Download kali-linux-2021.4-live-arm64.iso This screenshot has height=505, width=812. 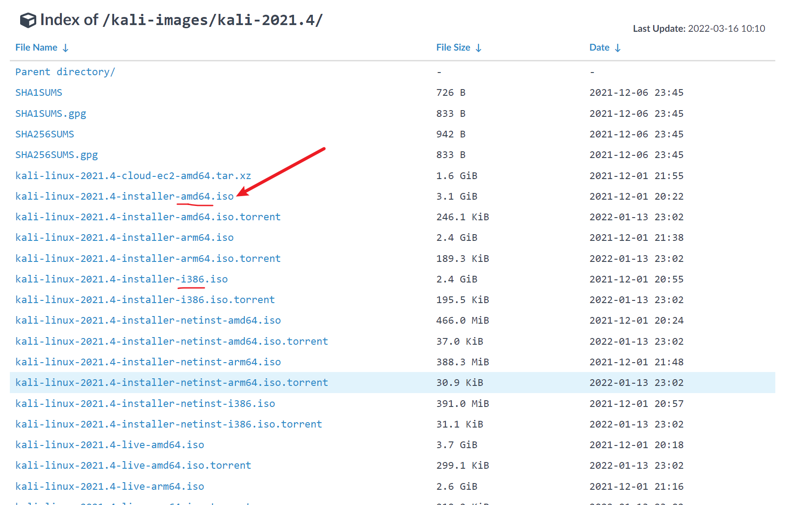110,486
